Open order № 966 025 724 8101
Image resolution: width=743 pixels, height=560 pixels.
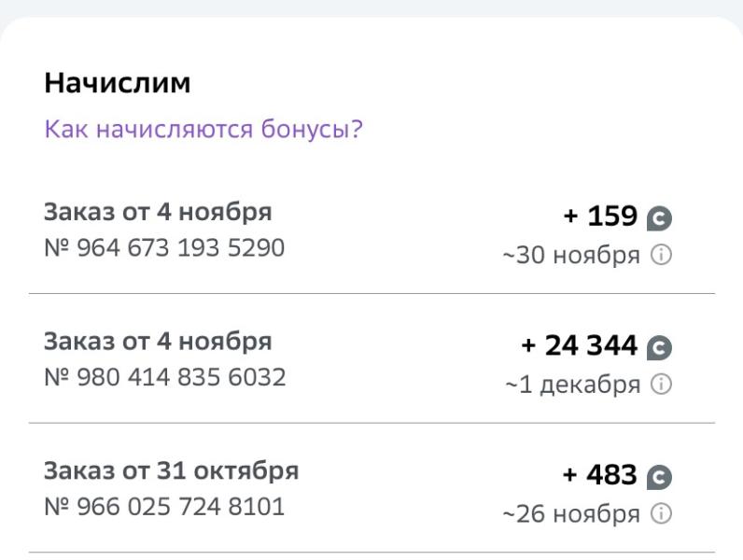(x=164, y=507)
